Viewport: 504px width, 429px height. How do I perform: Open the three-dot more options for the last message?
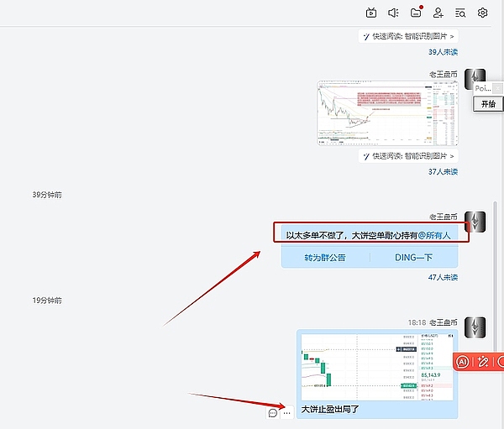pyautogui.click(x=286, y=413)
